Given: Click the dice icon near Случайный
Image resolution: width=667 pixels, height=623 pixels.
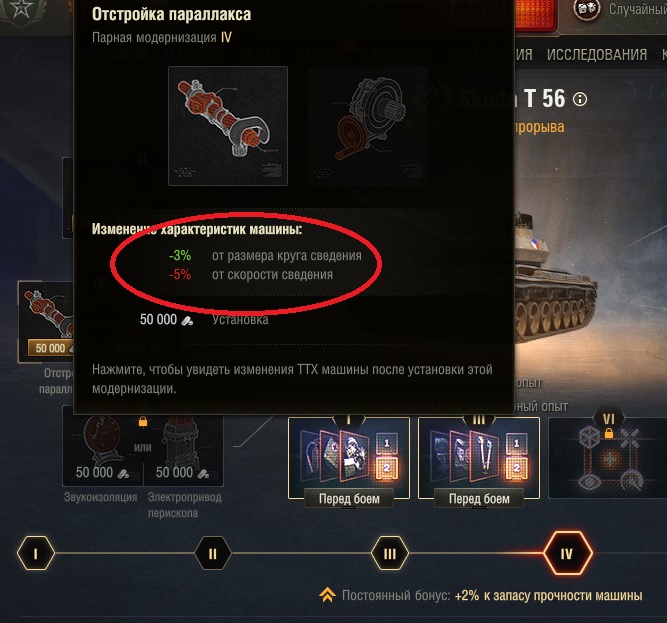Looking at the screenshot, I should pos(587,9).
